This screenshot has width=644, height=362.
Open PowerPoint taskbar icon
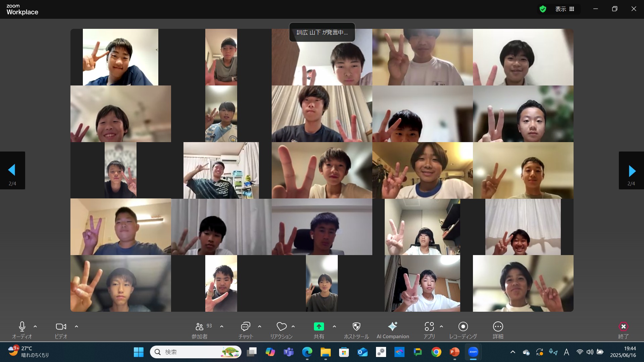tap(454, 352)
